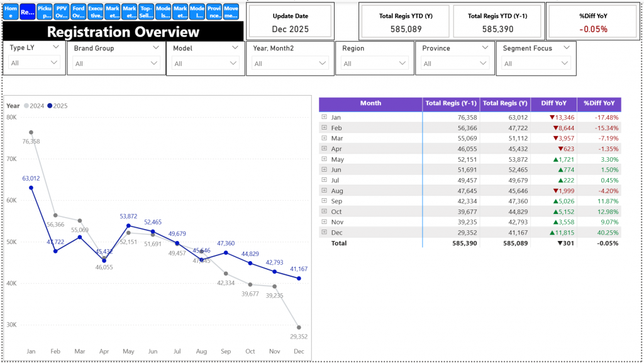
Task: Expand the Jan row plus icon
Action: (x=325, y=117)
